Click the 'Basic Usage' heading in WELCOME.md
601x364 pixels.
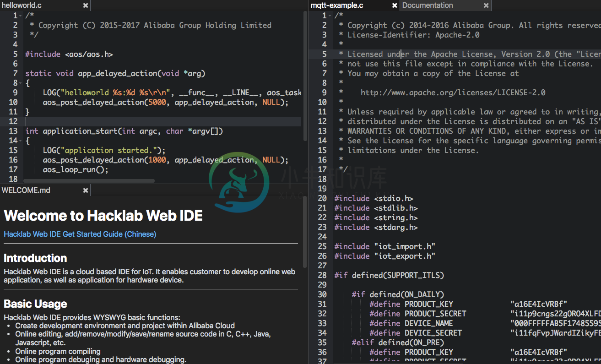pyautogui.click(x=35, y=304)
